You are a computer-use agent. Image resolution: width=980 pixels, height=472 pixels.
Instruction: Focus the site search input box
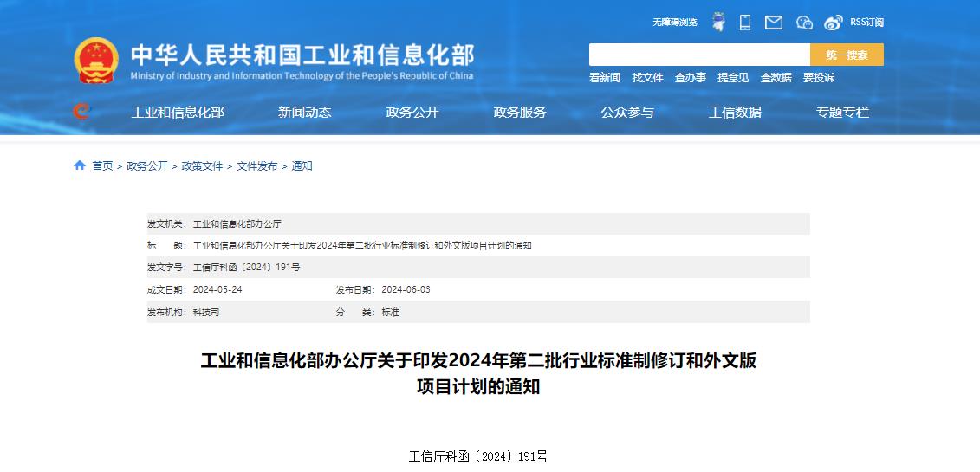(x=699, y=55)
